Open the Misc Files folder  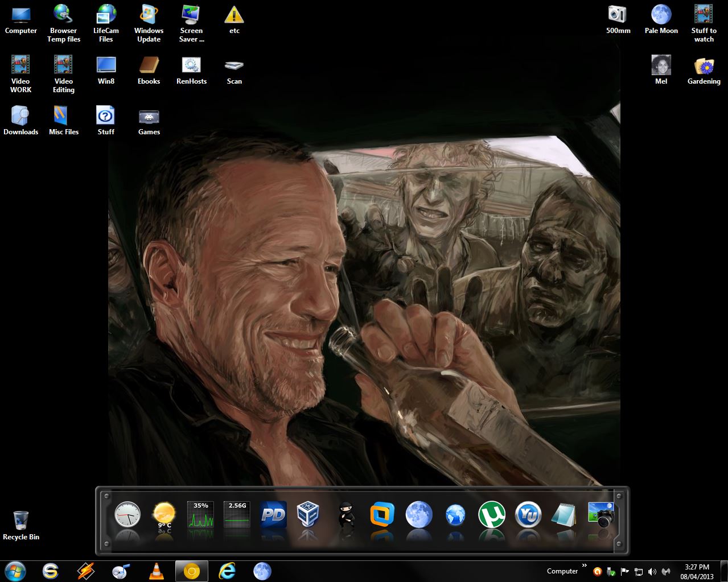(63, 120)
